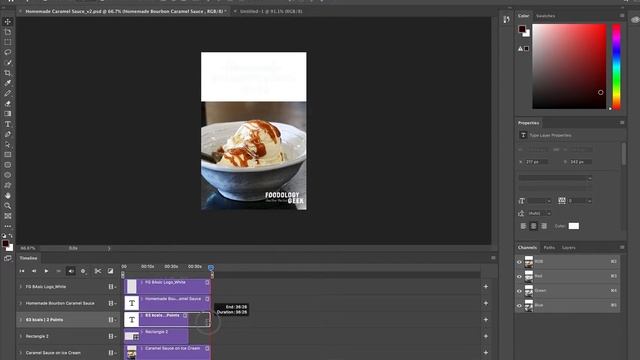The image size is (640, 360).
Task: Click the Change Screen Mode icon
Action: (7, 258)
